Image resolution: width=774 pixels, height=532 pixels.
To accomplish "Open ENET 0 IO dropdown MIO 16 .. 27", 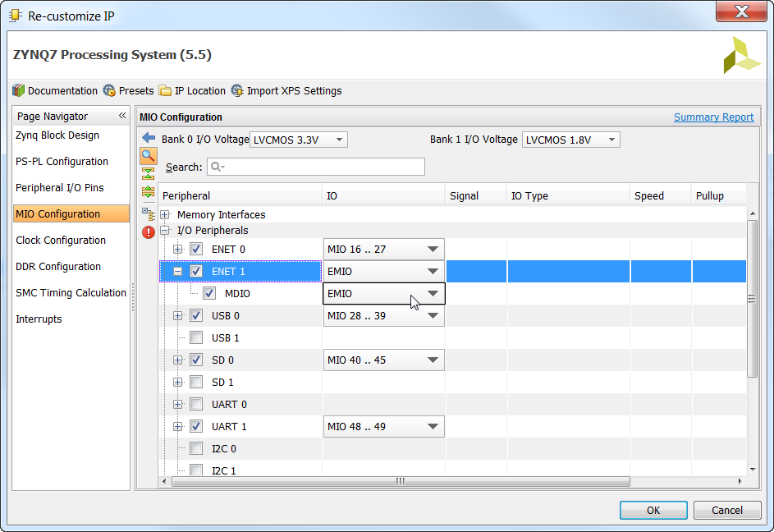I will coord(383,249).
